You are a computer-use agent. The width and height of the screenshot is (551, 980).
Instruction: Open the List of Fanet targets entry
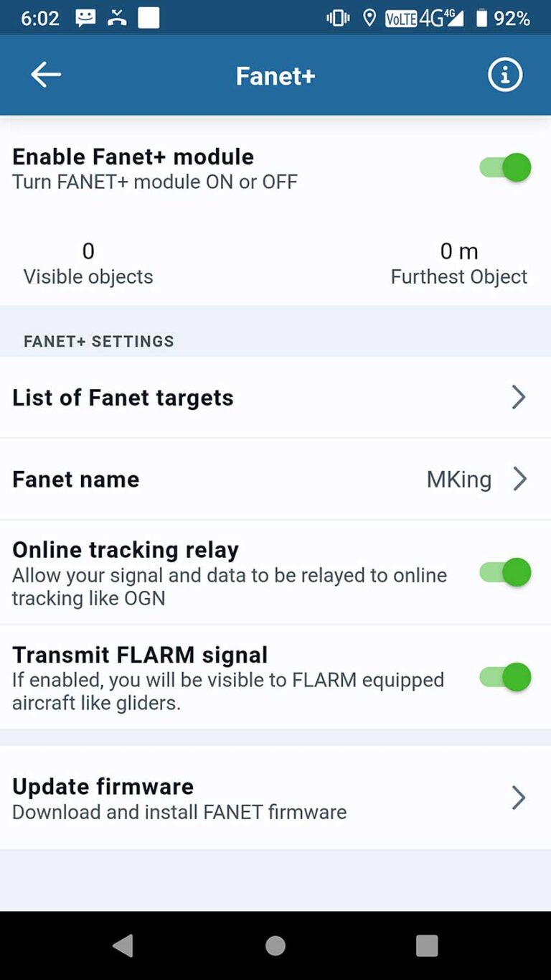pos(123,397)
